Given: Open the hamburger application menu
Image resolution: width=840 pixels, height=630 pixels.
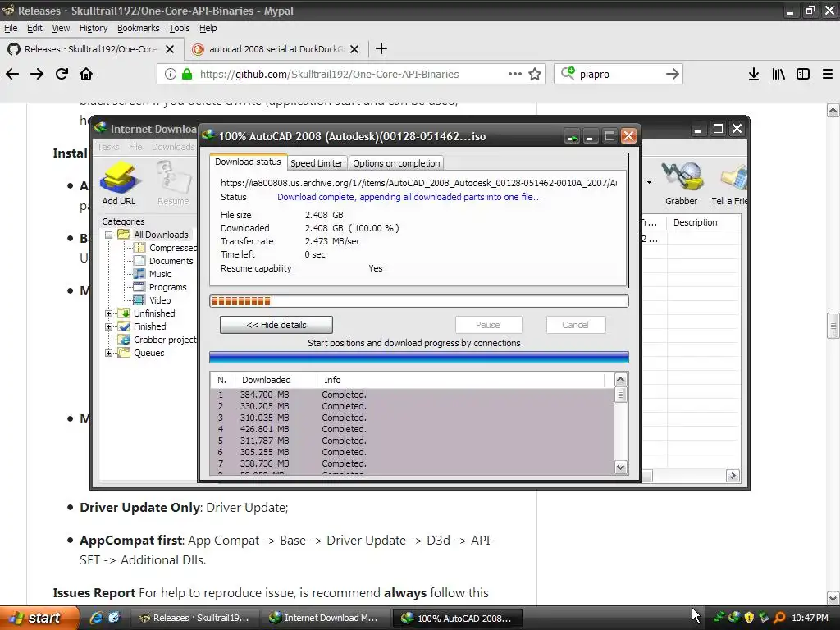Looking at the screenshot, I should coord(828,74).
